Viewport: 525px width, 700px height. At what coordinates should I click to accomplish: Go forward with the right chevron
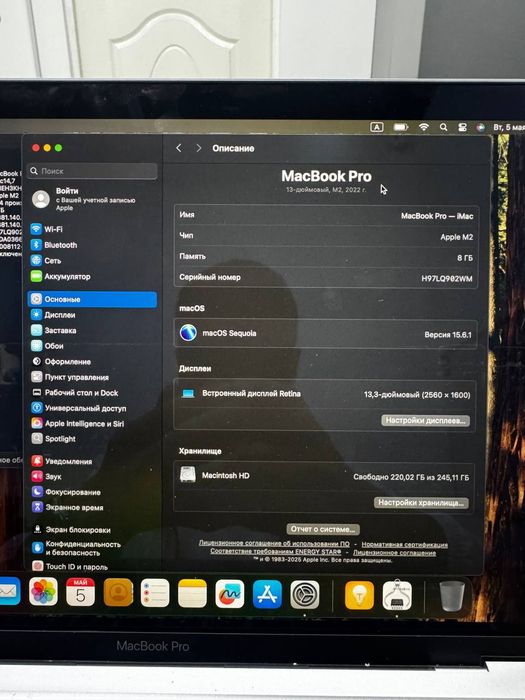199,148
